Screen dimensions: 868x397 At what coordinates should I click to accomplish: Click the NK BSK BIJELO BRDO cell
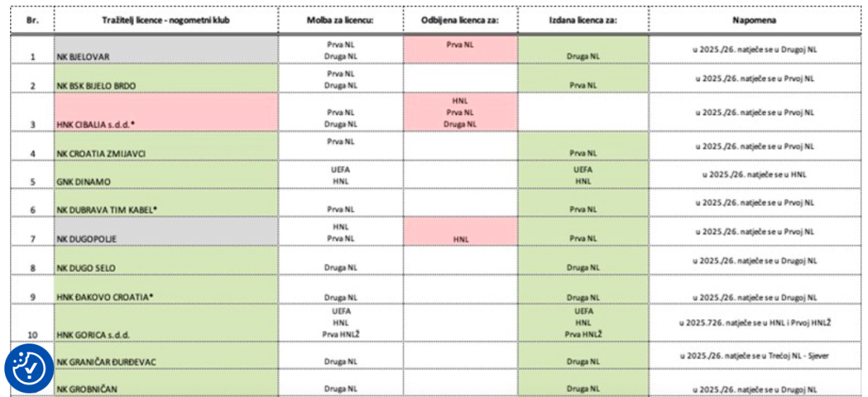tap(166, 80)
